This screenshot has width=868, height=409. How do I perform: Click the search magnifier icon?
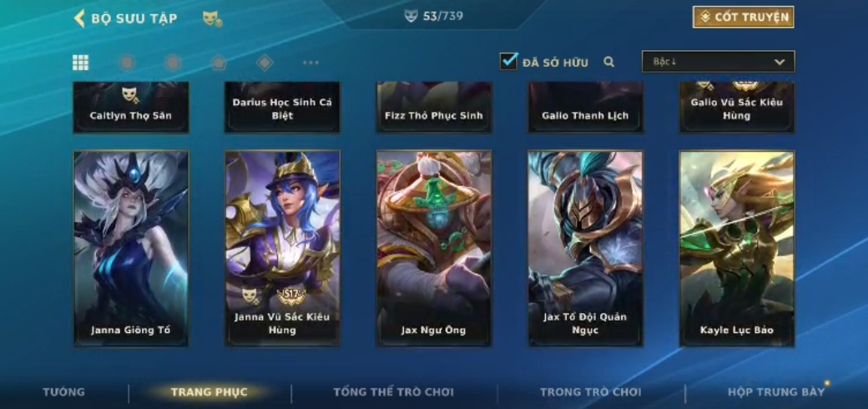click(609, 62)
